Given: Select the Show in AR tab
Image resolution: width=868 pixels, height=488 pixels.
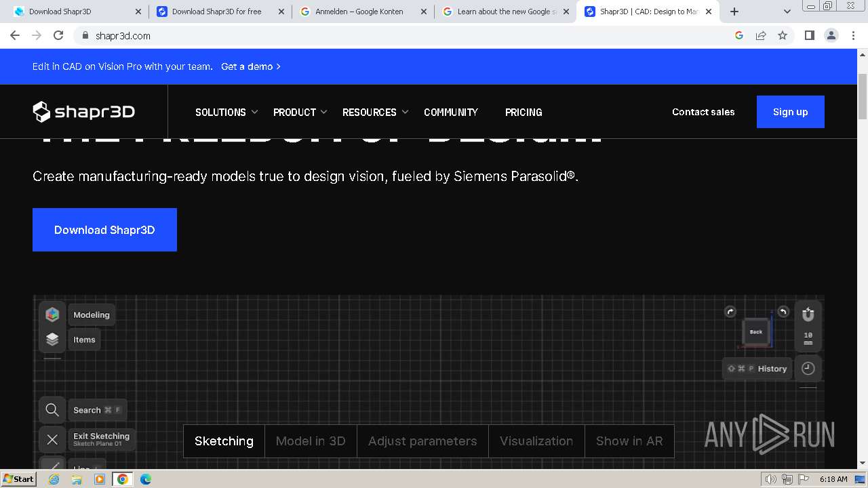Looking at the screenshot, I should click(x=629, y=441).
